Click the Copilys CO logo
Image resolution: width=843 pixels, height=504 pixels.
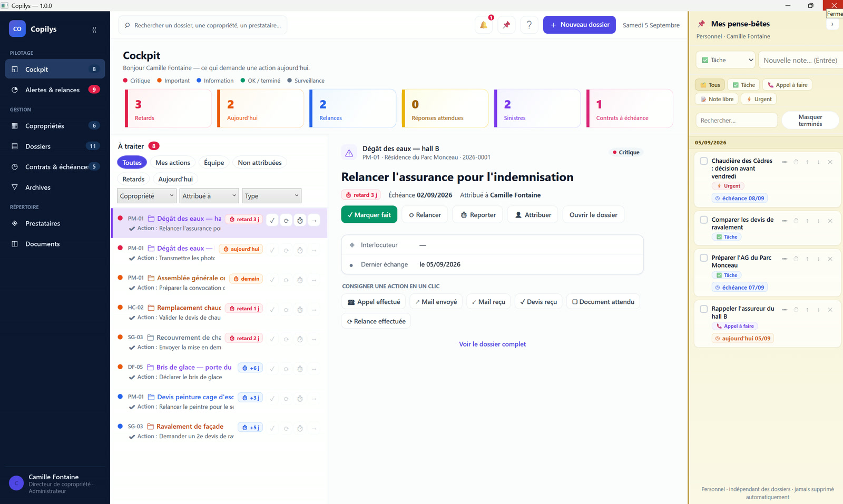click(x=17, y=29)
